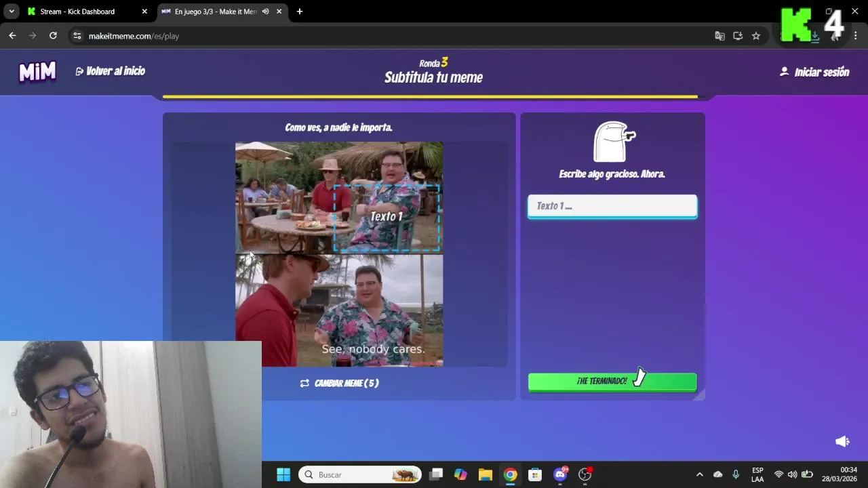Click Iniciar sesión link
This screenshot has height=488, width=868.
point(814,72)
